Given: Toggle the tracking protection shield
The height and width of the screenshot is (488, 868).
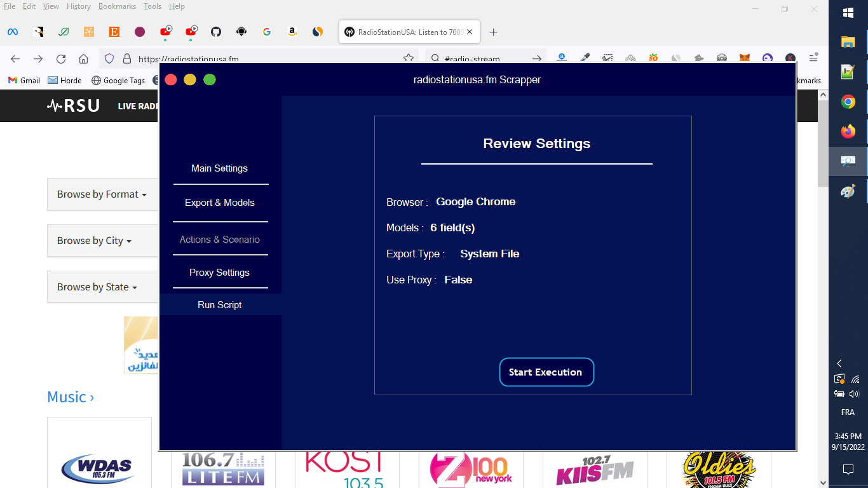Looking at the screenshot, I should click(109, 58).
